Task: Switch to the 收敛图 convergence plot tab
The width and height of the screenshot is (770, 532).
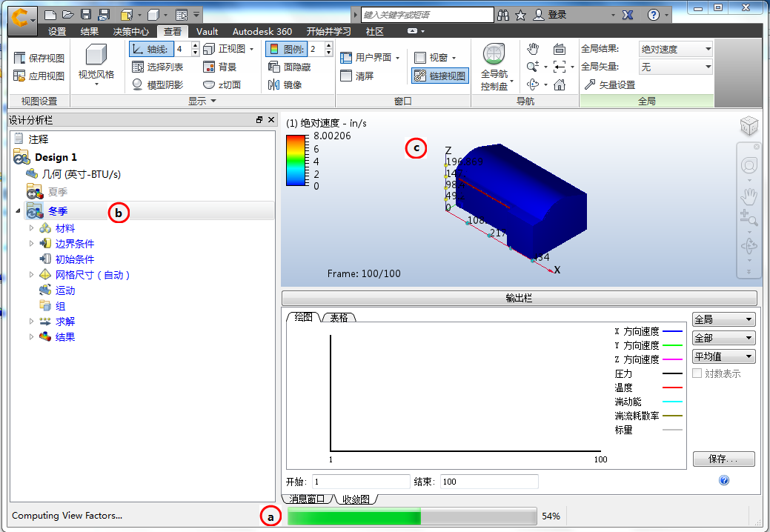Action: pos(356,499)
